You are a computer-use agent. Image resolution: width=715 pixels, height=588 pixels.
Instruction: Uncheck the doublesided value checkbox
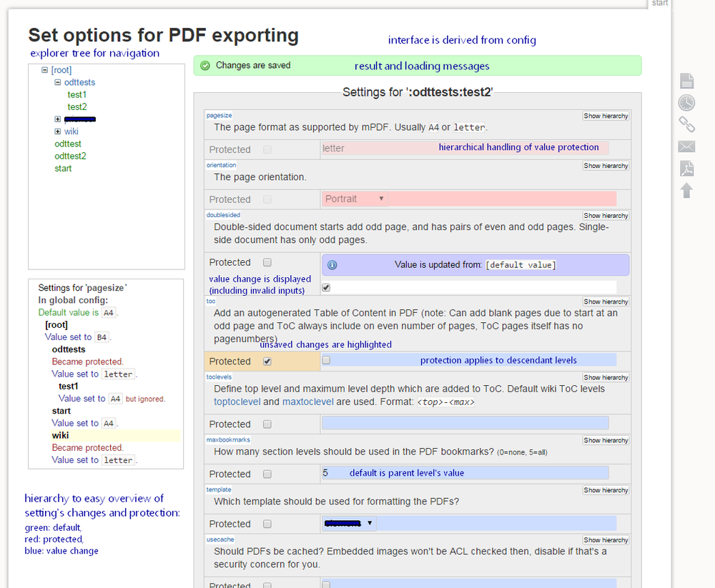pos(326,287)
